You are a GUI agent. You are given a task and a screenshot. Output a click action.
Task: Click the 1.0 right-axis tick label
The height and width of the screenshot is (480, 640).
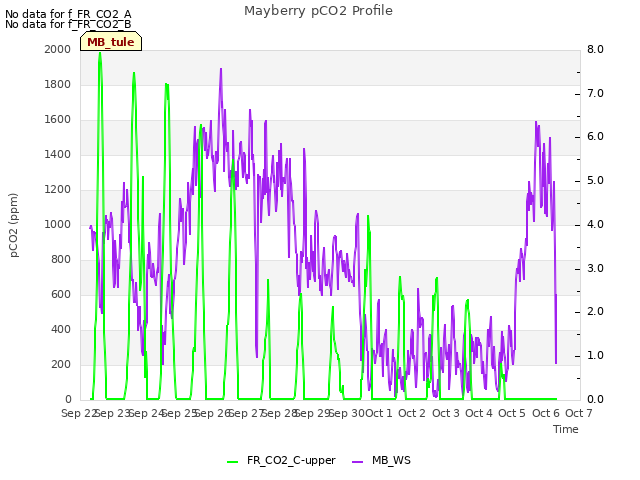point(595,356)
